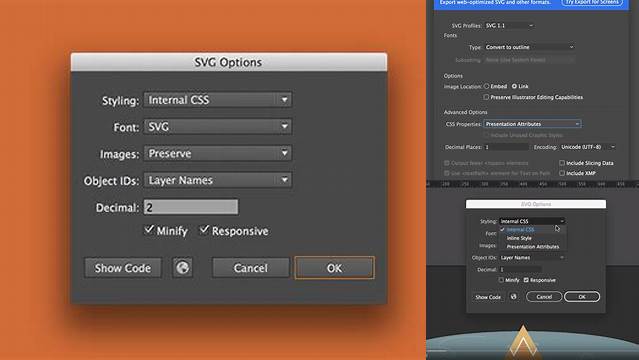Open Object IDs dropdown in enlarged SVG Options dialog
The height and width of the screenshot is (360, 639).
[x=218, y=180]
